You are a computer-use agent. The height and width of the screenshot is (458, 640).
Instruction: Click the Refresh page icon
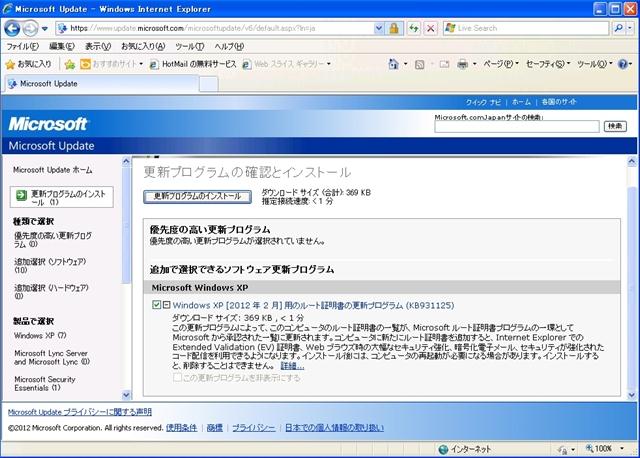tap(414, 28)
